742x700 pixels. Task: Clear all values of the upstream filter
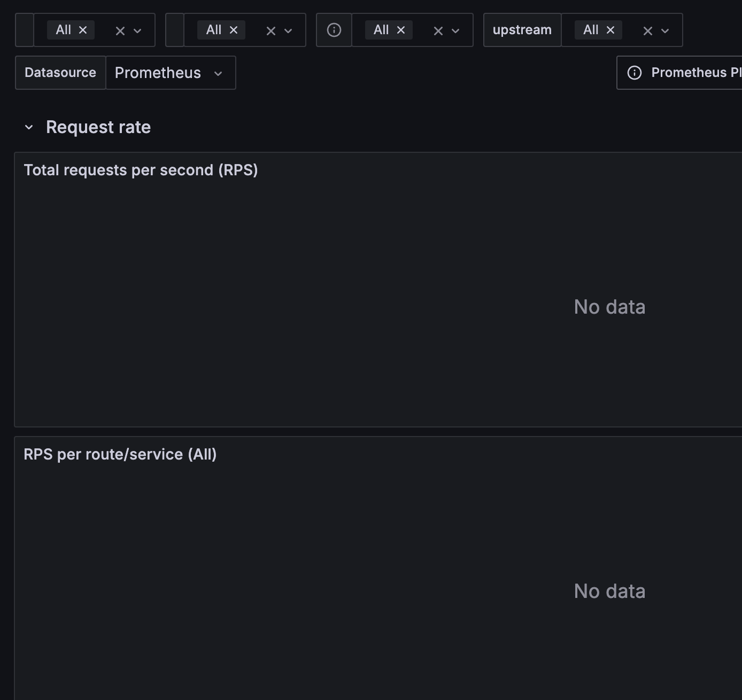point(647,31)
